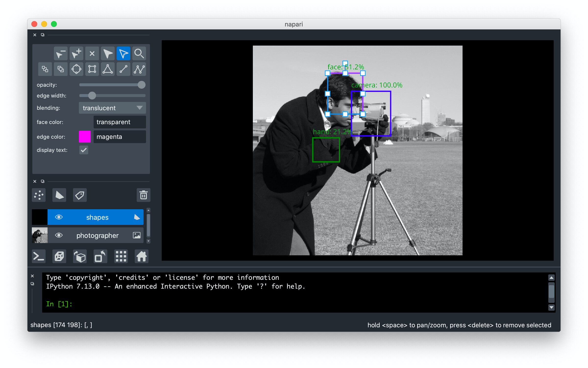Open the blending dropdown
This screenshot has height=368, width=588.
[112, 108]
